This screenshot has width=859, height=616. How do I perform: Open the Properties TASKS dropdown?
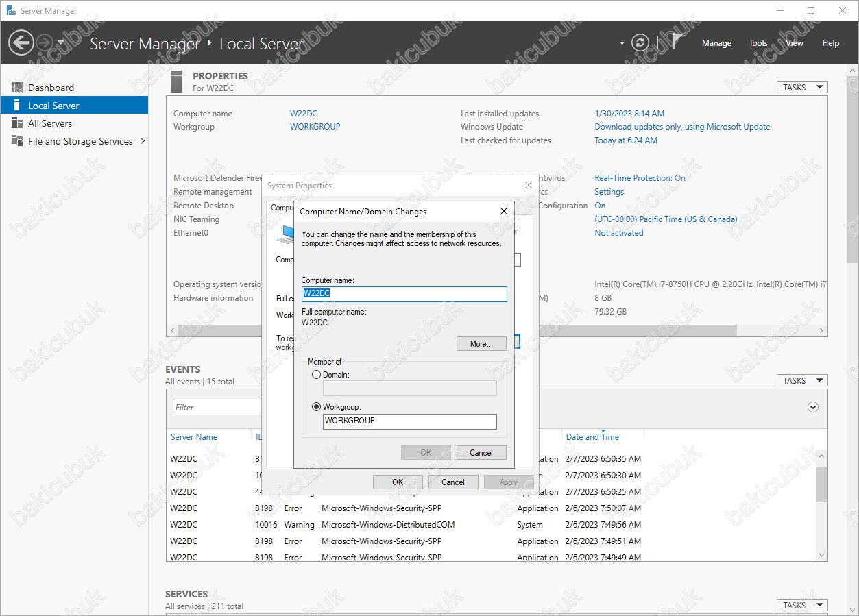801,88
